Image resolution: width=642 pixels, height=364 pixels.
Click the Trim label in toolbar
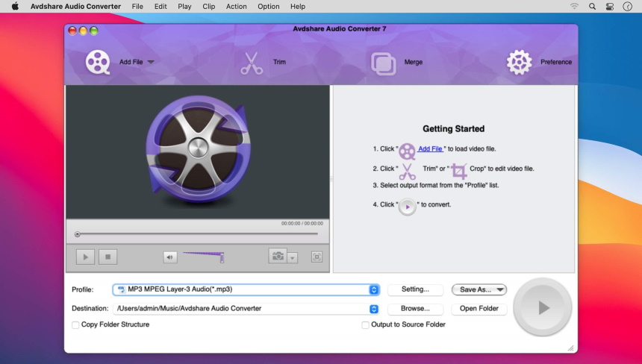[x=279, y=62]
